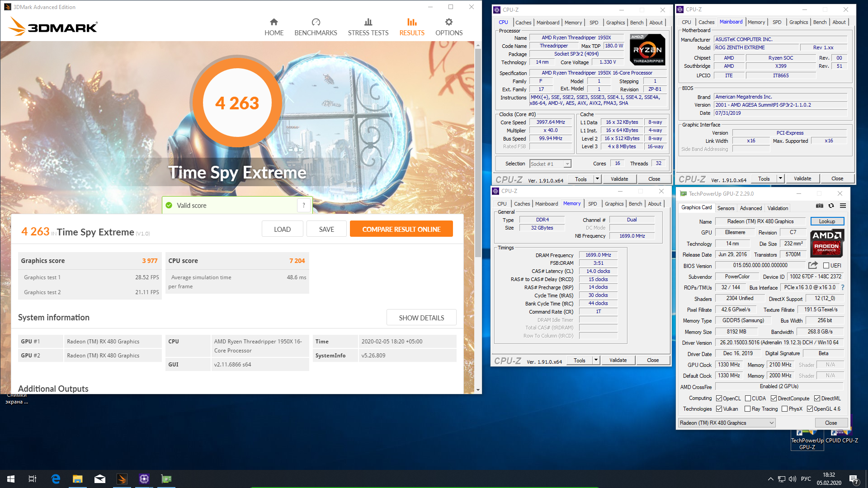Click the AMD Radeon Graphics logo in GPU-Z
This screenshot has width=868, height=488.
(x=827, y=243)
